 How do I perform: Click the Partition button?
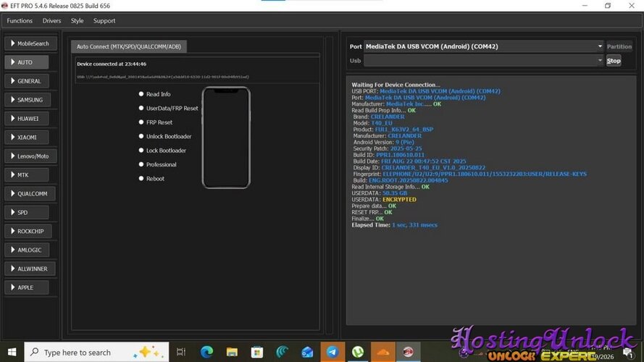pos(619,47)
